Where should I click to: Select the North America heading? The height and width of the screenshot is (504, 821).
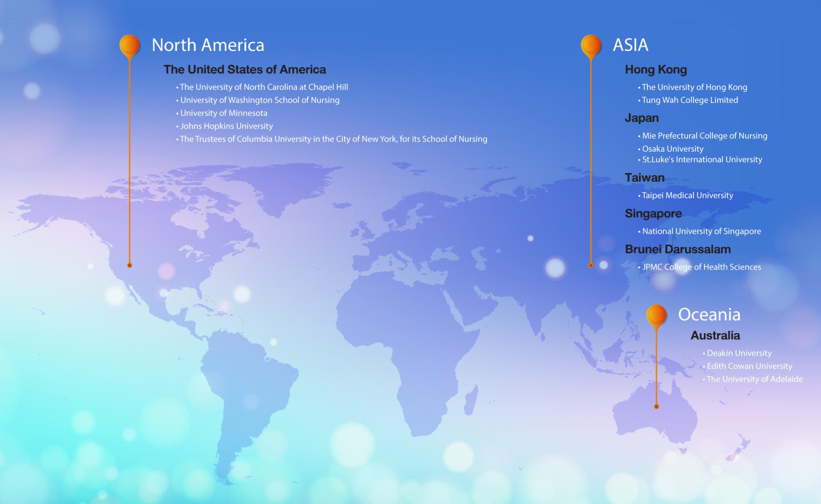coord(208,45)
